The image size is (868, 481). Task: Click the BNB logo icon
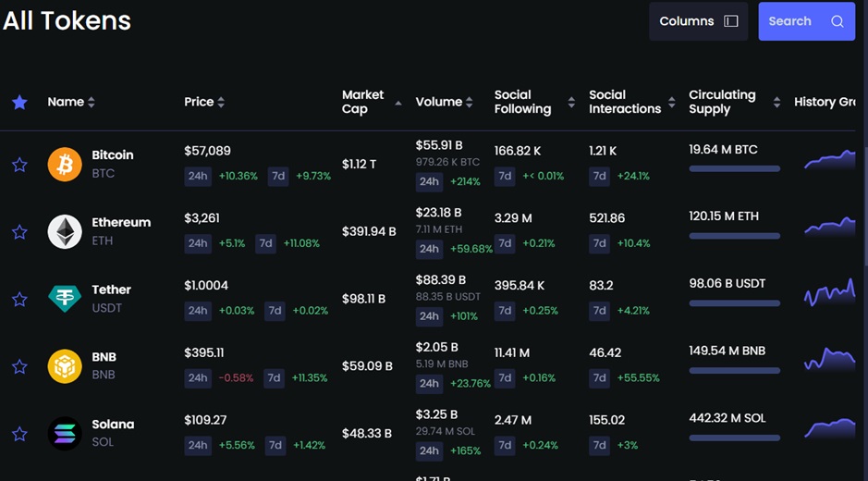65,366
